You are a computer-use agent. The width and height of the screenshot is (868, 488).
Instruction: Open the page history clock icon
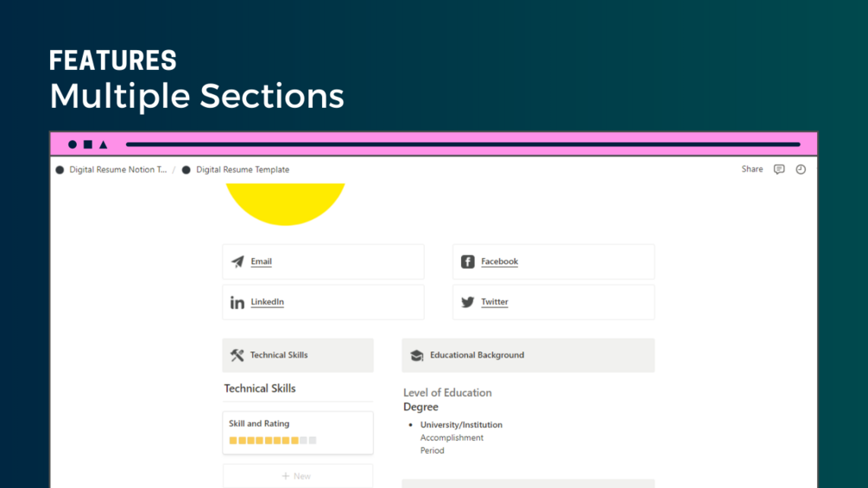pyautogui.click(x=801, y=169)
